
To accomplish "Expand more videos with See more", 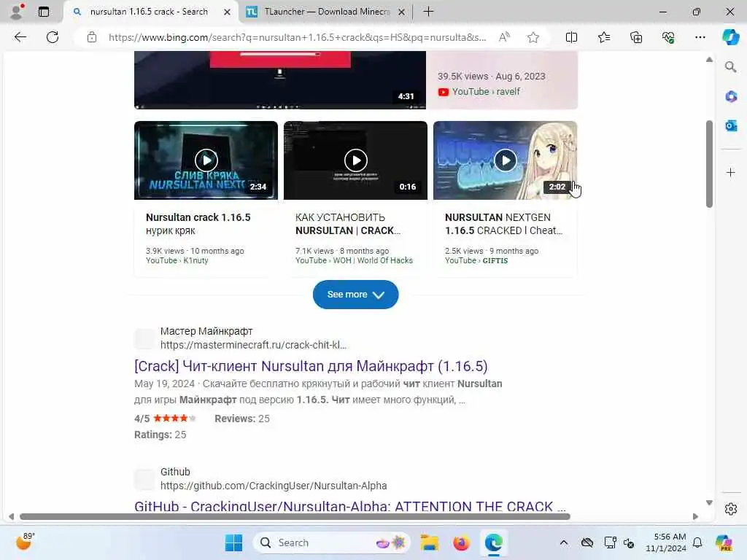I will [x=355, y=295].
